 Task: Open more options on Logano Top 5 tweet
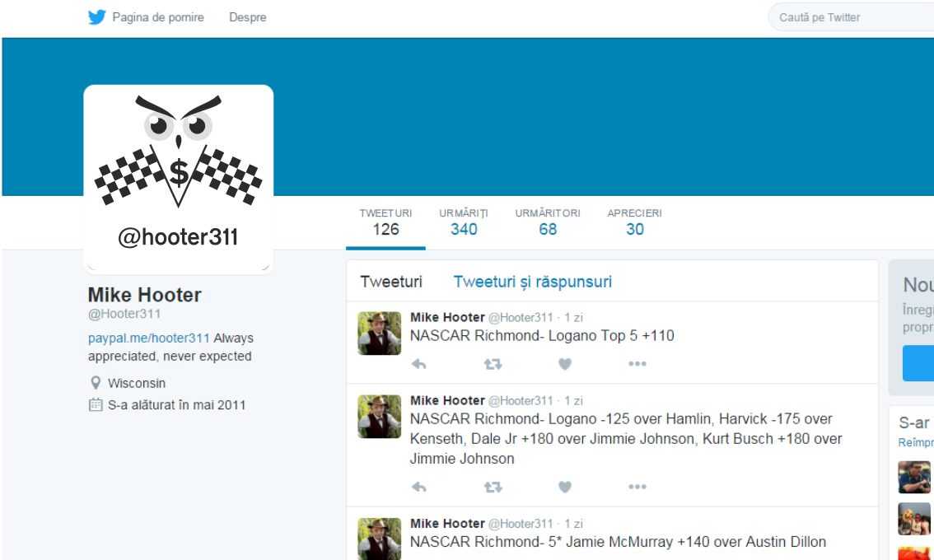point(637,363)
